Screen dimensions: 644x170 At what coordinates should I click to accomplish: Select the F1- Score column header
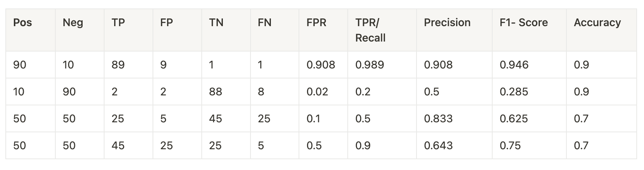tap(523, 23)
